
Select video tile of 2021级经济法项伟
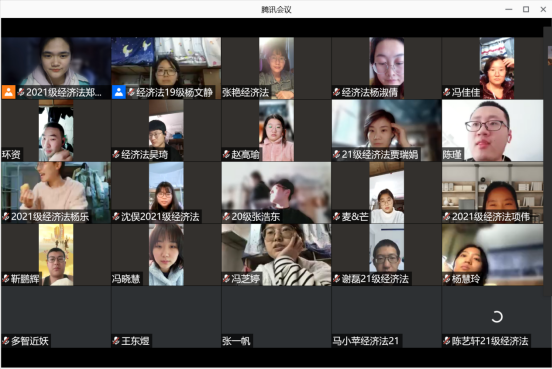click(493, 193)
